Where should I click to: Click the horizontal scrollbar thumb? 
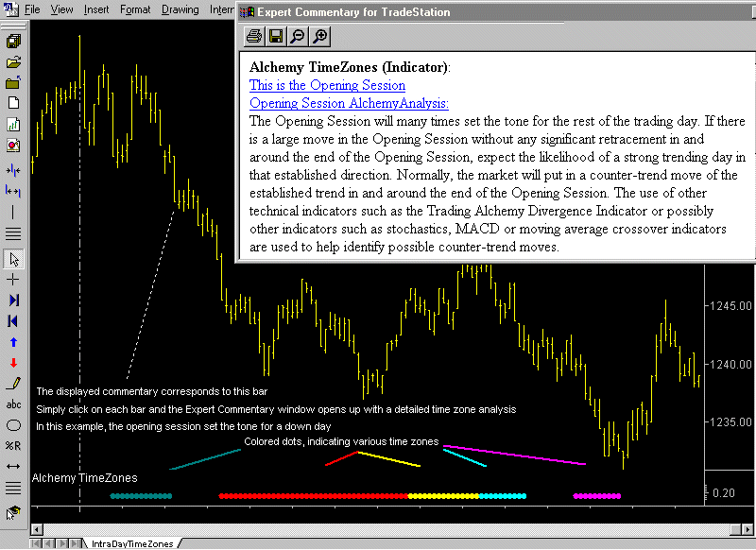(736, 529)
